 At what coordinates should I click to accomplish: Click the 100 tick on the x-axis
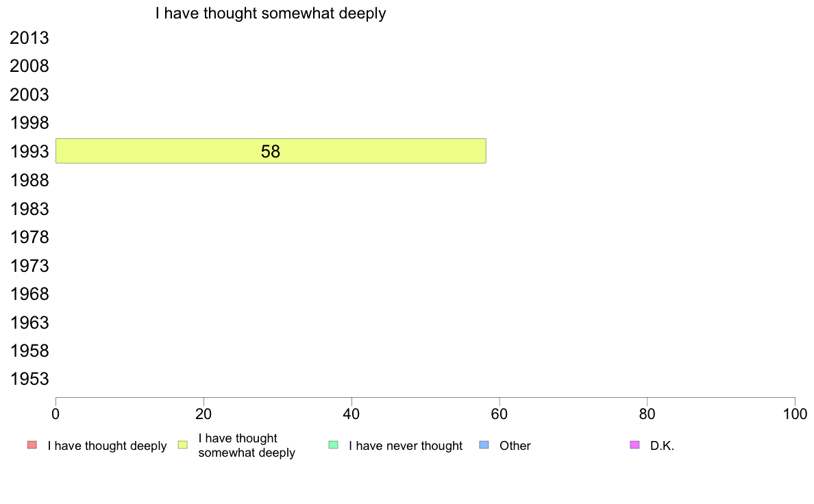(795, 414)
